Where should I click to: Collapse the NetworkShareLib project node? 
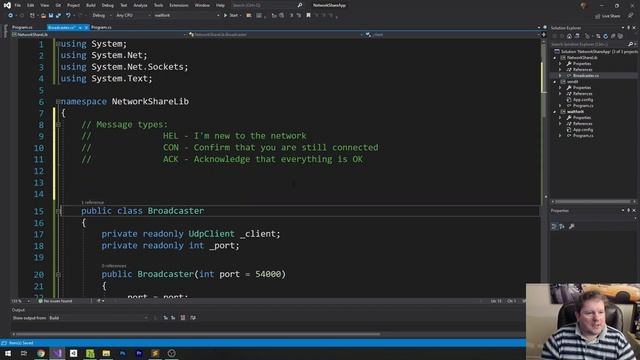coord(555,58)
